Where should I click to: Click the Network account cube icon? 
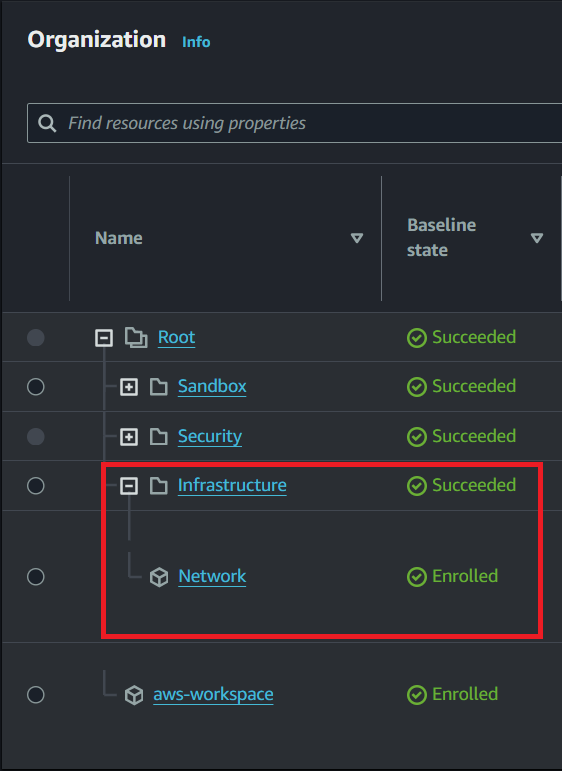[159, 577]
